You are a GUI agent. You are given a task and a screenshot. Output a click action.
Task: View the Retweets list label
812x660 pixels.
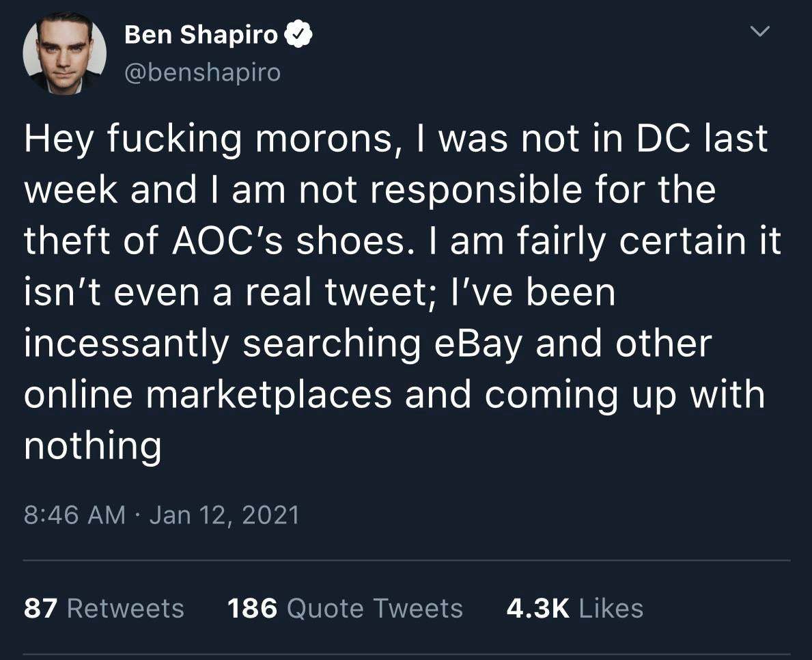125,608
